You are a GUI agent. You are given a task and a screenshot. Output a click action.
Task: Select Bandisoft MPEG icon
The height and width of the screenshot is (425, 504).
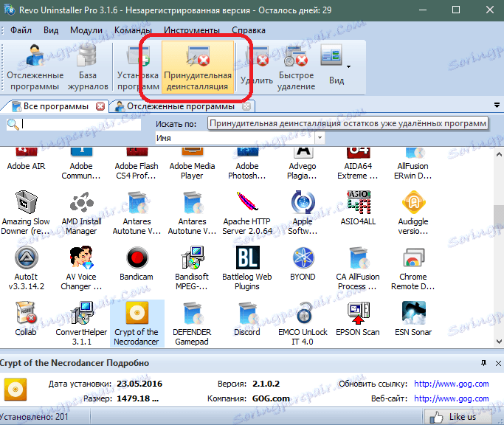192,258
